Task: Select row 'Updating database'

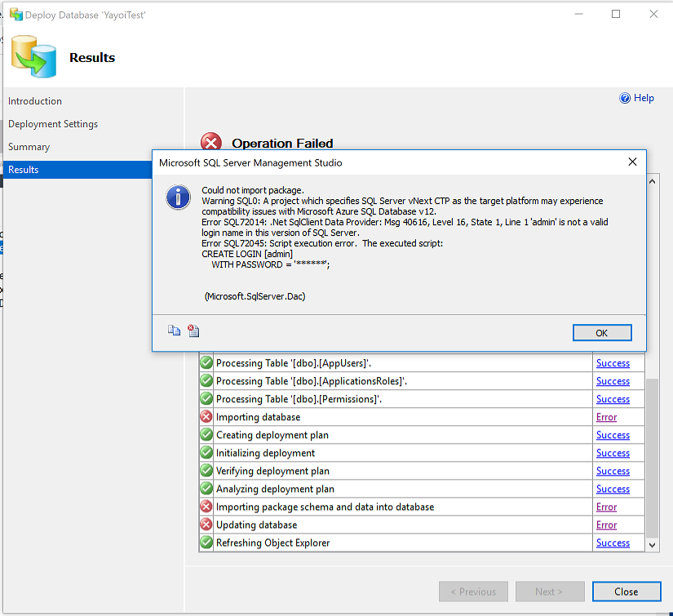Action: [x=422, y=525]
